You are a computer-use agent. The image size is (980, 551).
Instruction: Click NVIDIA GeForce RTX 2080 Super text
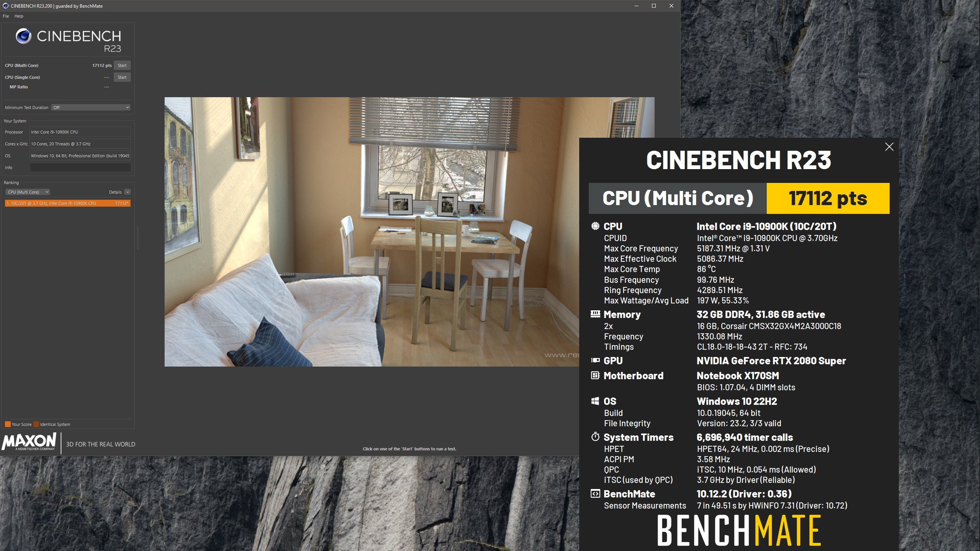[x=771, y=360]
